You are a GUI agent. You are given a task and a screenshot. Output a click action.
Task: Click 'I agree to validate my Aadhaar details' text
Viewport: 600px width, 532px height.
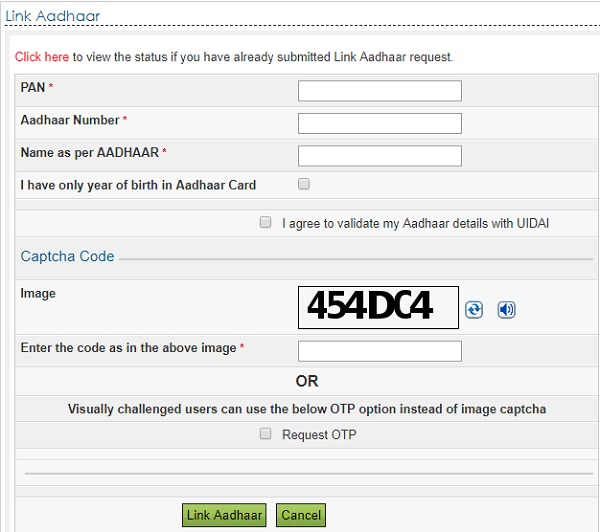pyautogui.click(x=415, y=223)
